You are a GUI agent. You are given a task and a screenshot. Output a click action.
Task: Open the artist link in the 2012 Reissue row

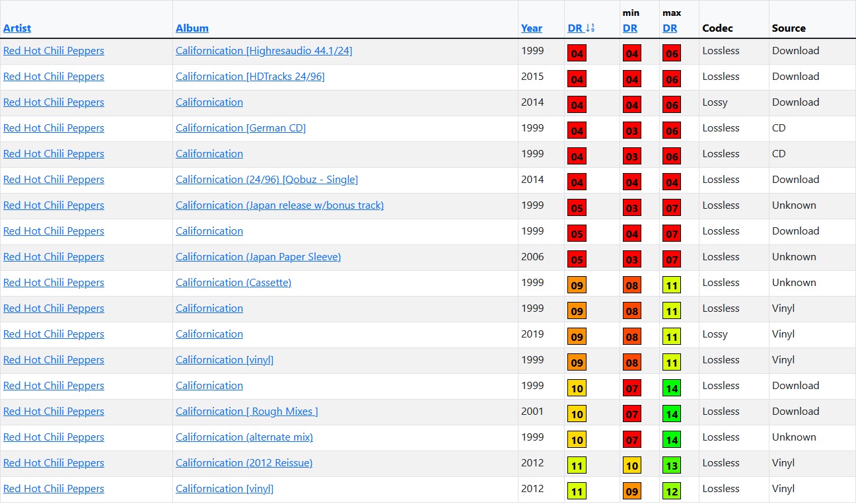[x=54, y=463]
